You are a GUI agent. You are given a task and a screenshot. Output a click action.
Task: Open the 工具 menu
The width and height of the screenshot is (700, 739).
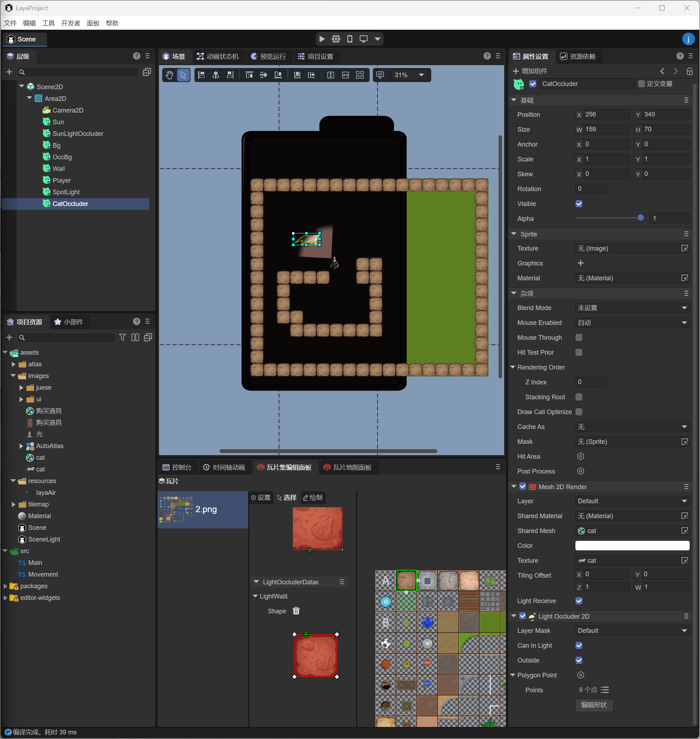pyautogui.click(x=49, y=23)
